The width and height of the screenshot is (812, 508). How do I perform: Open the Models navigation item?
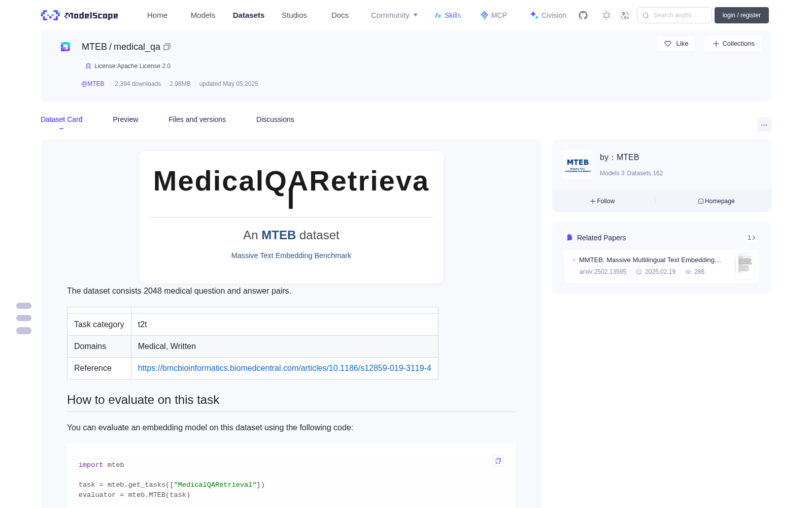pos(203,15)
